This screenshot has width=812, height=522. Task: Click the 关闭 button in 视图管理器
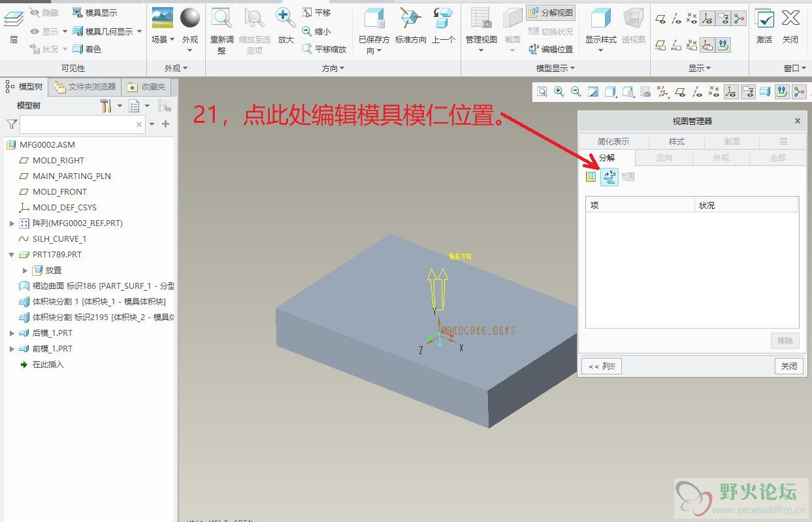[x=789, y=366]
